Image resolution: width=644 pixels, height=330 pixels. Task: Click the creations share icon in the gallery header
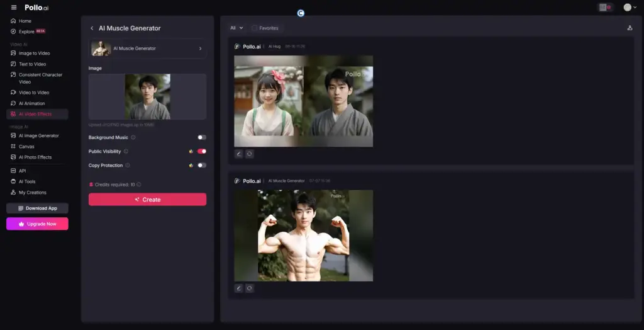(630, 28)
